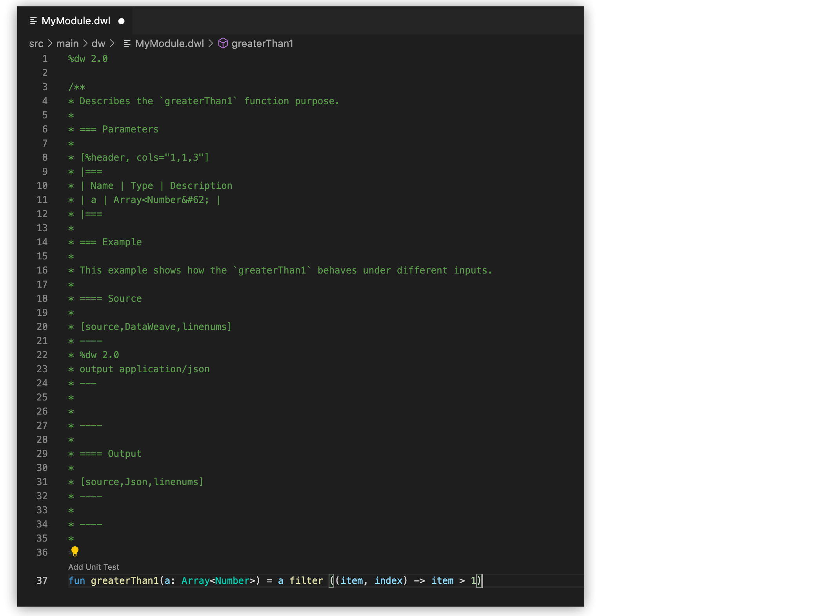Open the main breadcrumb dropdown
The image size is (840, 616).
point(67,43)
